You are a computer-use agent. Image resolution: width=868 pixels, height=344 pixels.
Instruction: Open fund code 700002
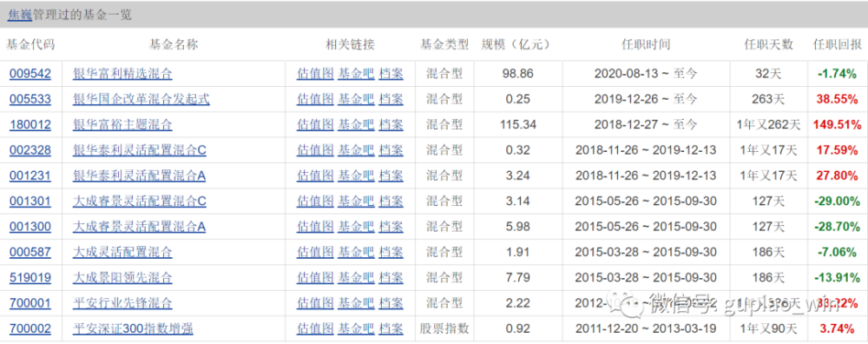(x=30, y=329)
